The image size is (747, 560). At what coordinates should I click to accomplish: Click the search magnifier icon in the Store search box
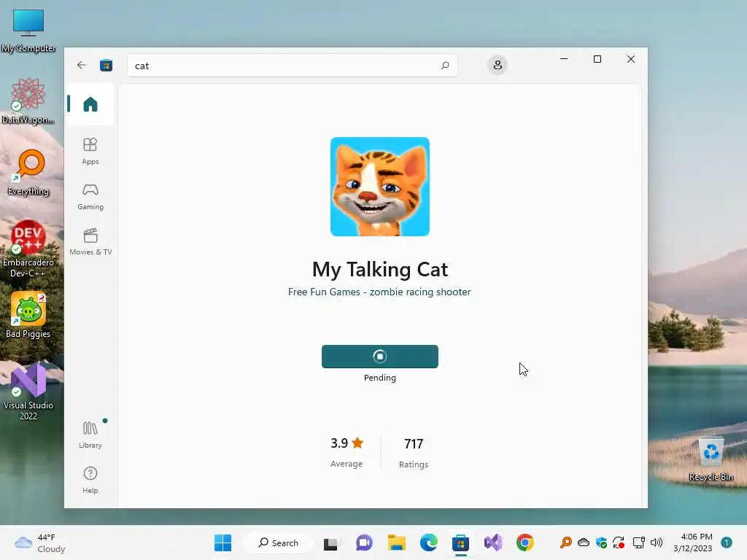click(x=444, y=65)
